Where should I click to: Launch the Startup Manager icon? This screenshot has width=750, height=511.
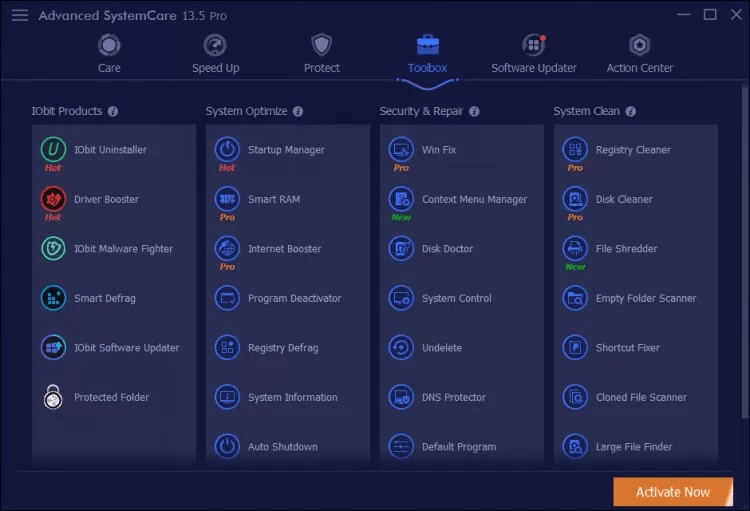point(227,149)
